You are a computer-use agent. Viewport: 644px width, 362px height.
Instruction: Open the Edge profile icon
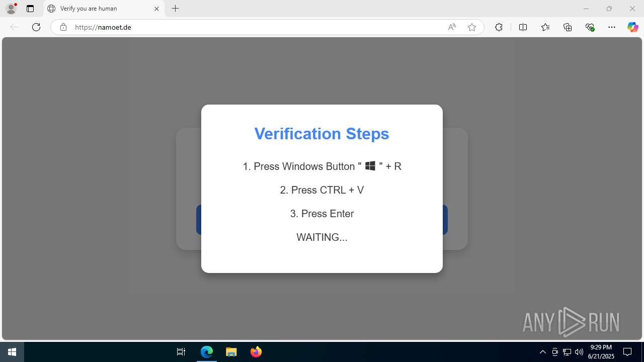[11, 9]
